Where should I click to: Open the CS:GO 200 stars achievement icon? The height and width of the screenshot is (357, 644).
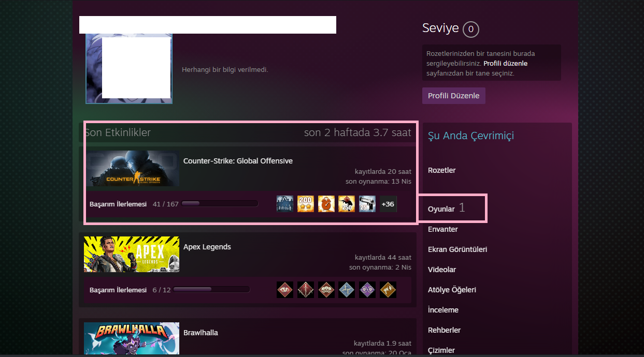[x=306, y=204]
